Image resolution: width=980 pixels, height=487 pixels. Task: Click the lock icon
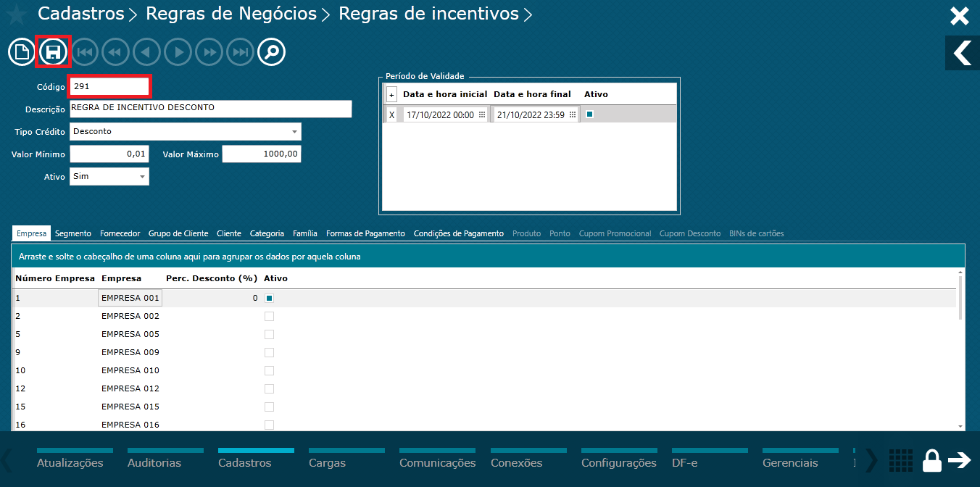pyautogui.click(x=931, y=460)
